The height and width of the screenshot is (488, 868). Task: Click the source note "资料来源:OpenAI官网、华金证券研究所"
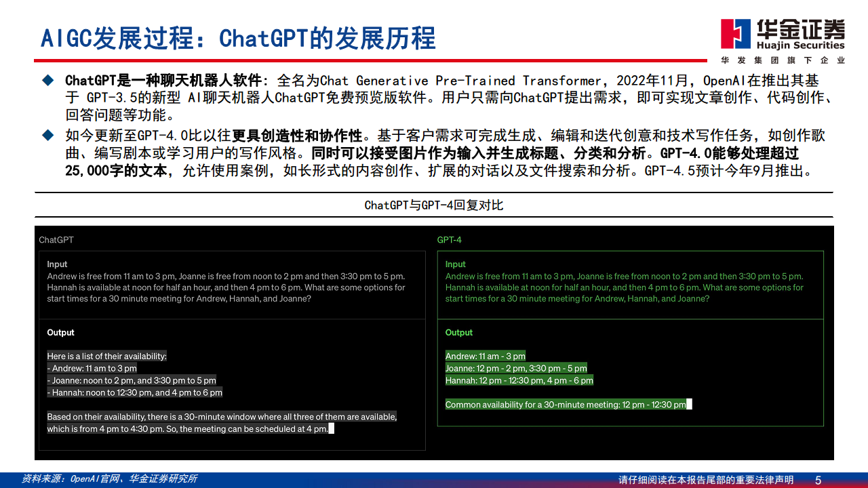pos(109,479)
